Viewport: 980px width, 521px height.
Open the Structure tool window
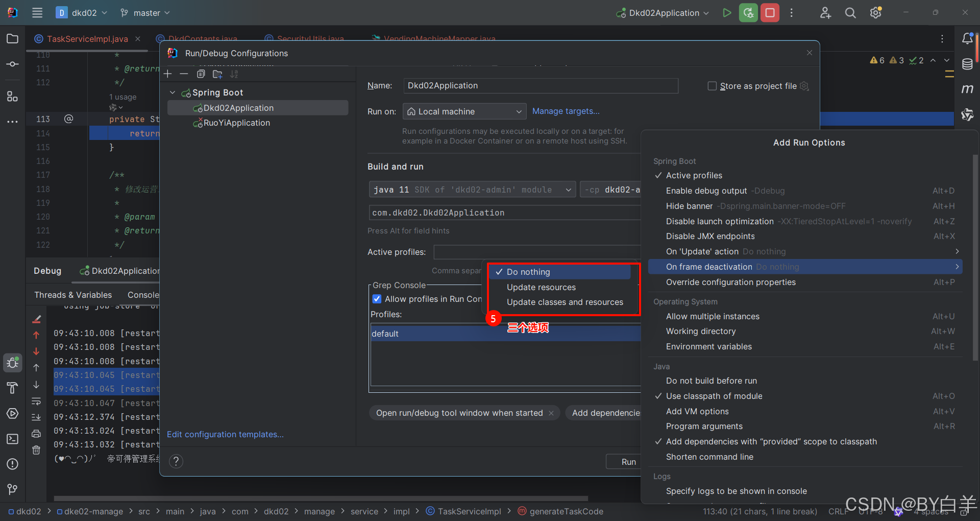pyautogui.click(x=13, y=96)
